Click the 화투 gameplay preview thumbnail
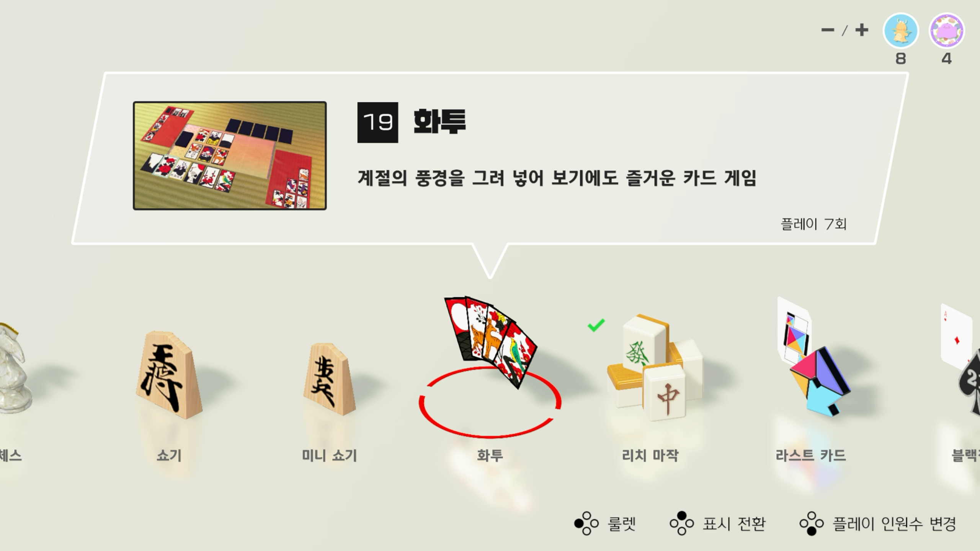 tap(230, 156)
